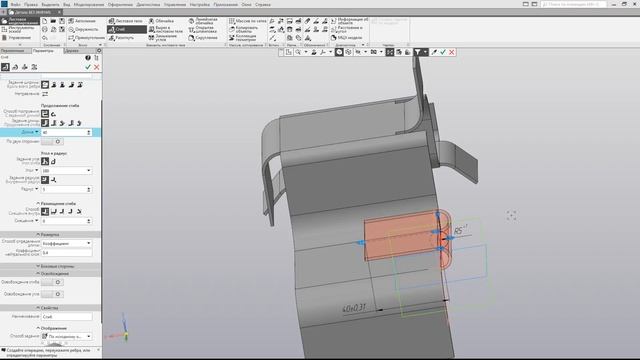Click green checkmark in viewport toolbar

[443, 52]
